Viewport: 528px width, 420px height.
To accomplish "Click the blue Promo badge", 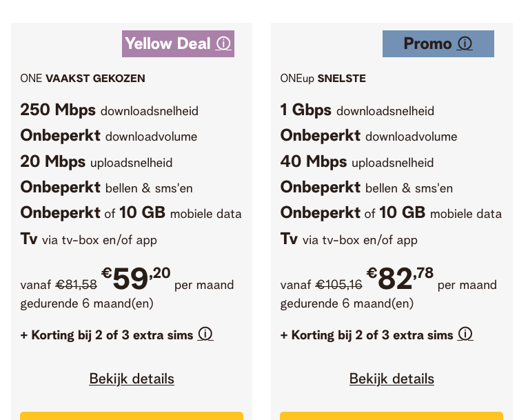I will pyautogui.click(x=427, y=43).
